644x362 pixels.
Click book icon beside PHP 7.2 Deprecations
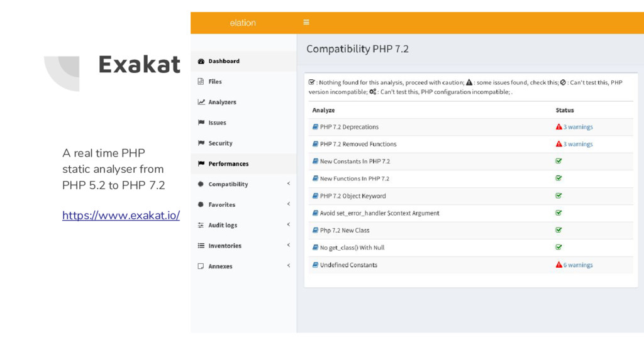point(315,127)
